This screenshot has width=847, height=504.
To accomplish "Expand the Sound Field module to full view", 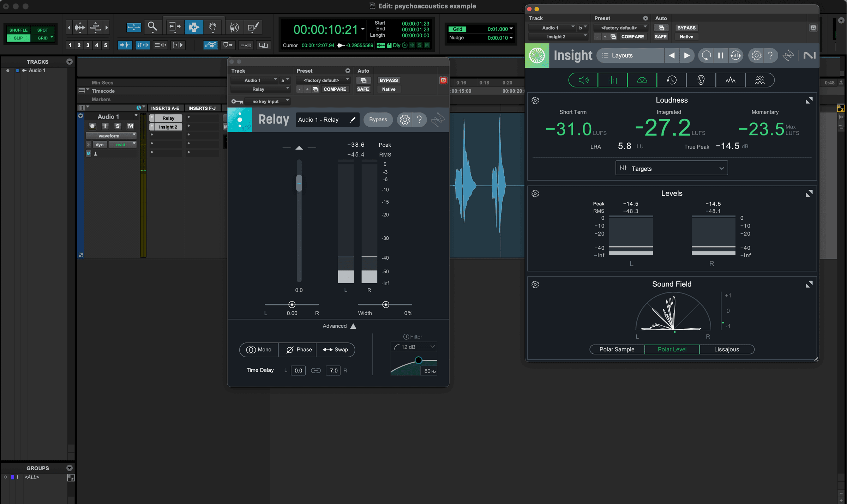I will pos(809,284).
